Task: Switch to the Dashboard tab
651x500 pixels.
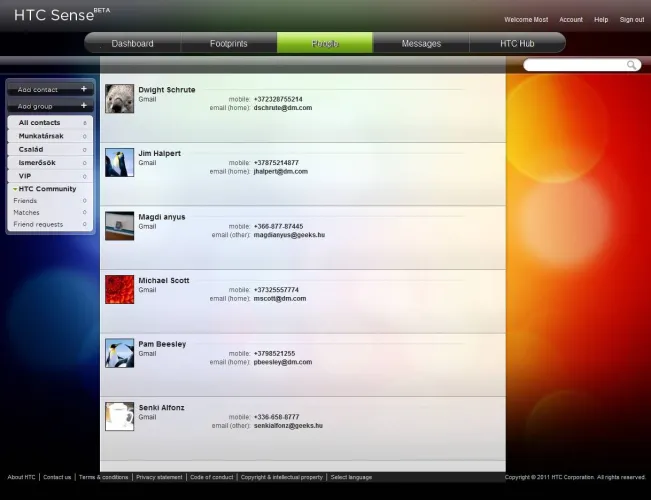Action: [x=132, y=44]
